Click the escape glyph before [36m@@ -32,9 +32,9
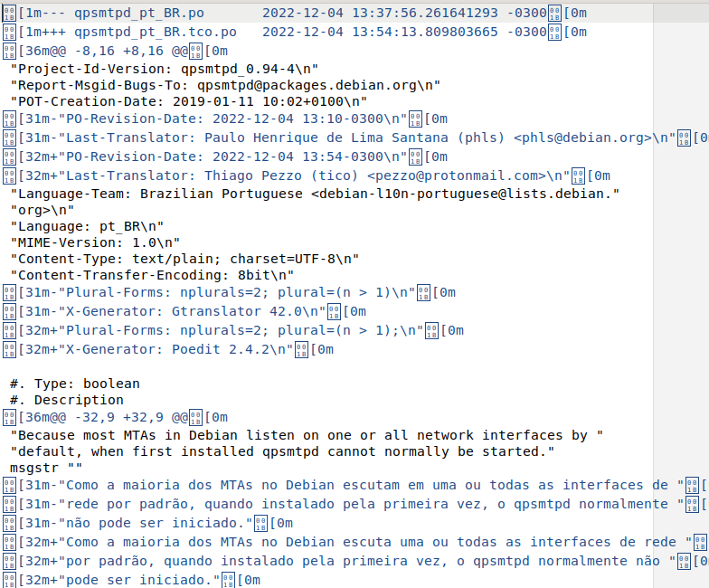The height and width of the screenshot is (588, 709). tap(9, 418)
